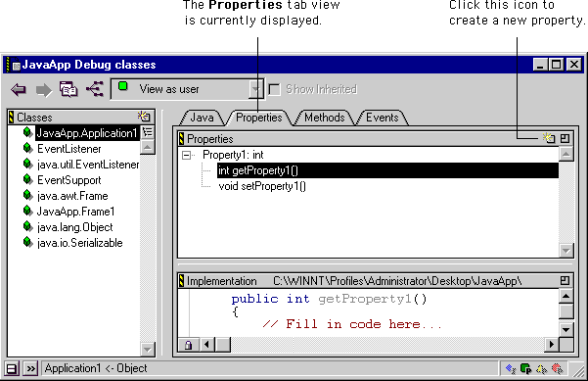
Task: Click the Fill in code here comment
Action: pos(352,323)
